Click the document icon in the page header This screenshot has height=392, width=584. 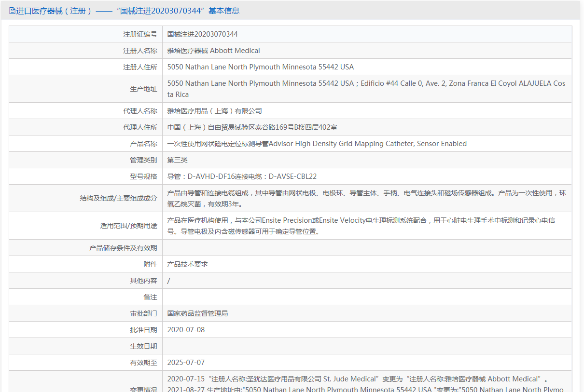pos(12,11)
